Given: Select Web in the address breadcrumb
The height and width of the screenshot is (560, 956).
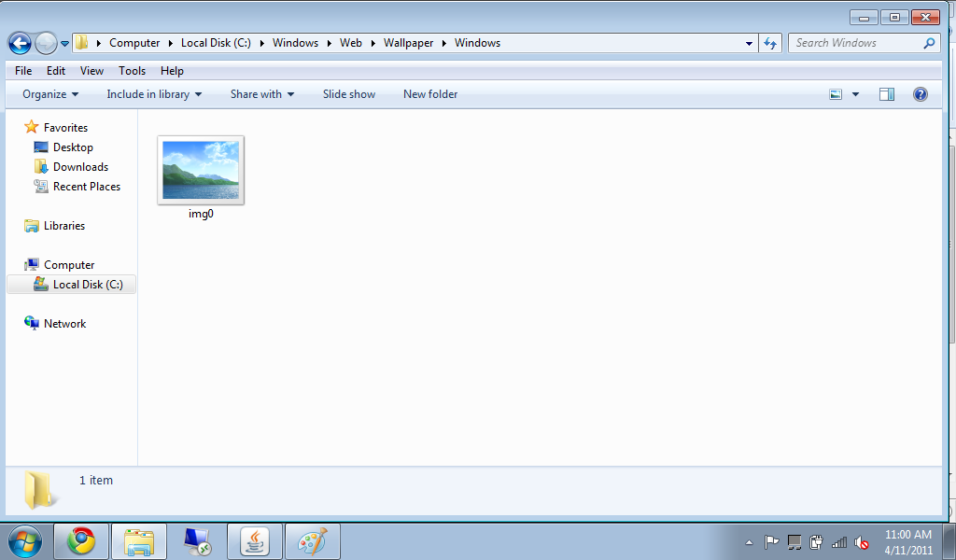Looking at the screenshot, I should pos(351,43).
